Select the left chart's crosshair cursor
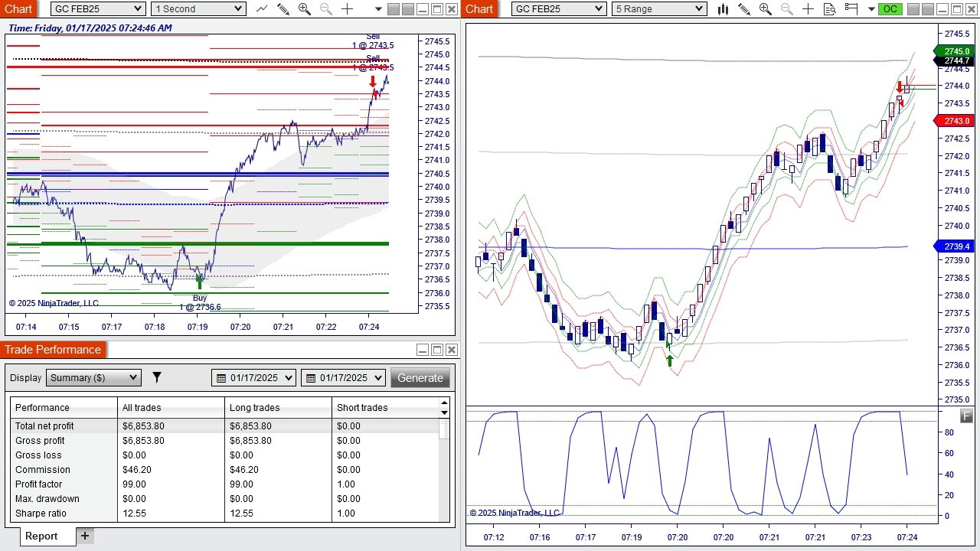 coord(347,9)
